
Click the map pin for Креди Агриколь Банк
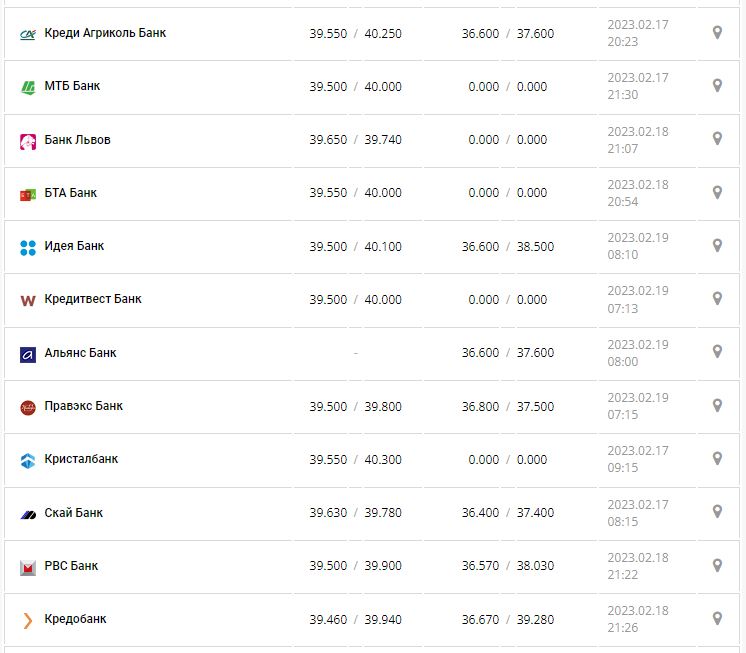(717, 33)
